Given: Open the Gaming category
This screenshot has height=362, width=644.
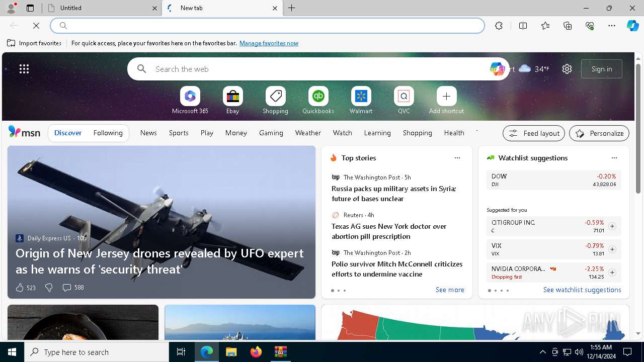Looking at the screenshot, I should coord(271,133).
